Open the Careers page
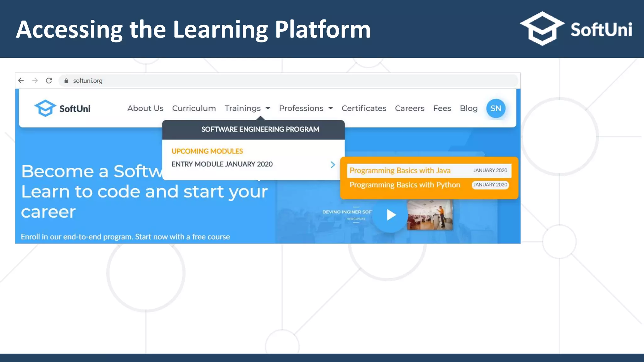 point(410,108)
